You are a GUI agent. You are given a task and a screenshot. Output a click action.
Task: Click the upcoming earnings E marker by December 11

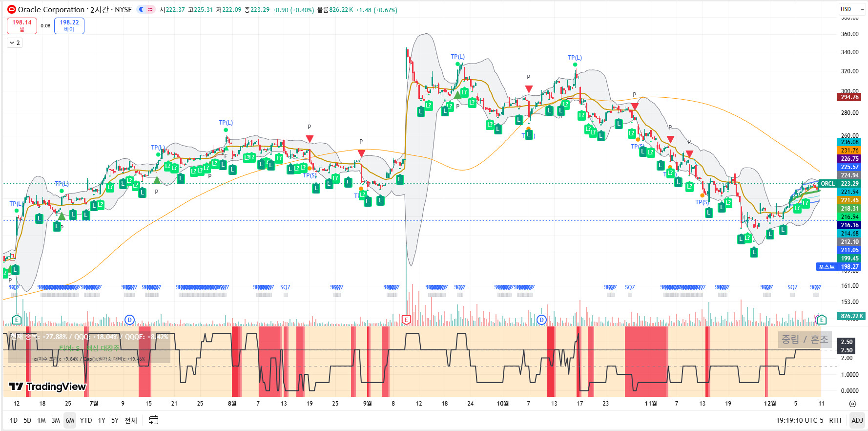[822, 320]
